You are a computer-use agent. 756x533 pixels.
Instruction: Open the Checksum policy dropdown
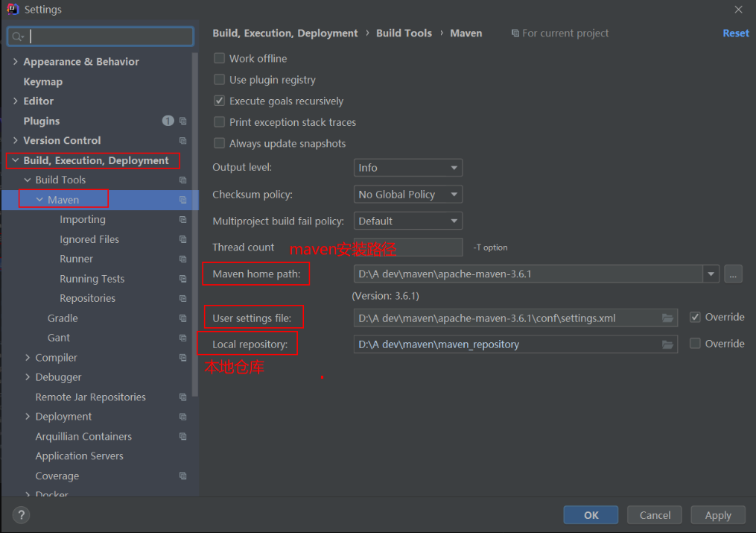pyautogui.click(x=407, y=195)
